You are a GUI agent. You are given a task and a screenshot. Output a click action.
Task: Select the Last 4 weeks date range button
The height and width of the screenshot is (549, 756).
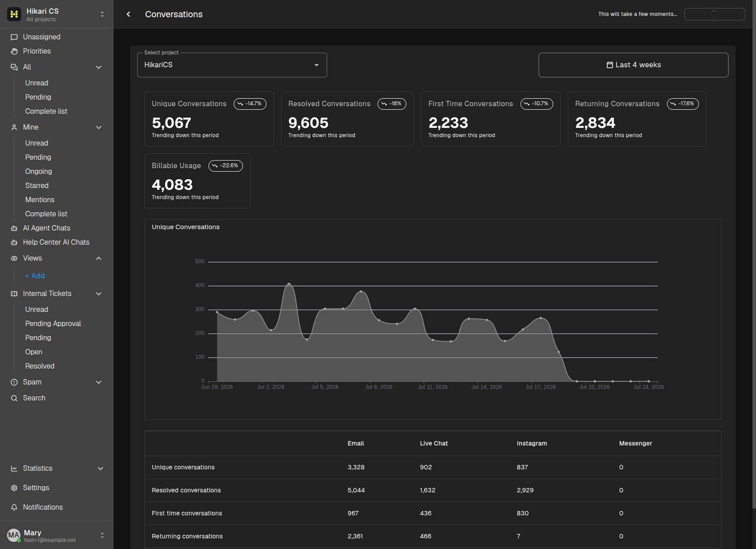[x=633, y=65]
